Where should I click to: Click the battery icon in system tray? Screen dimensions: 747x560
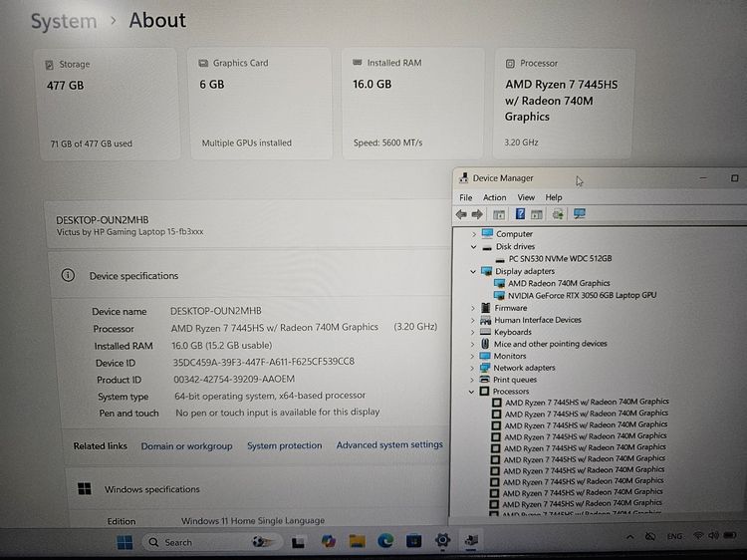click(x=730, y=535)
